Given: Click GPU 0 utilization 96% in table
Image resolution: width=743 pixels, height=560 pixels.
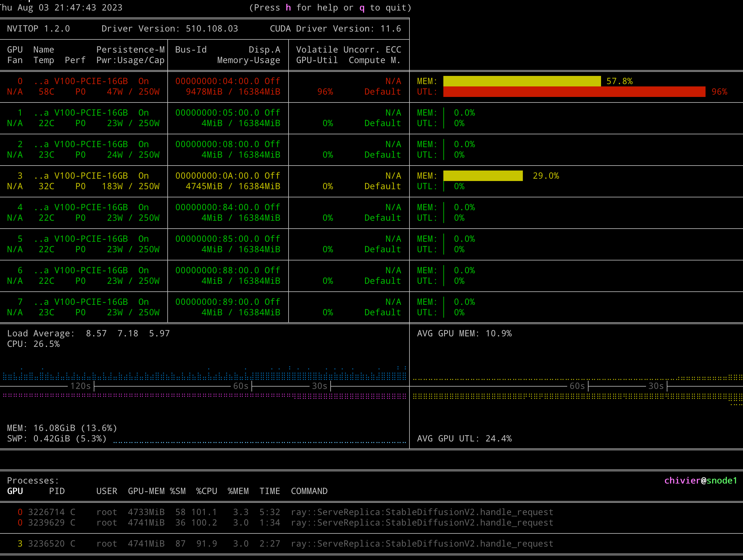Looking at the screenshot, I should [x=325, y=92].
